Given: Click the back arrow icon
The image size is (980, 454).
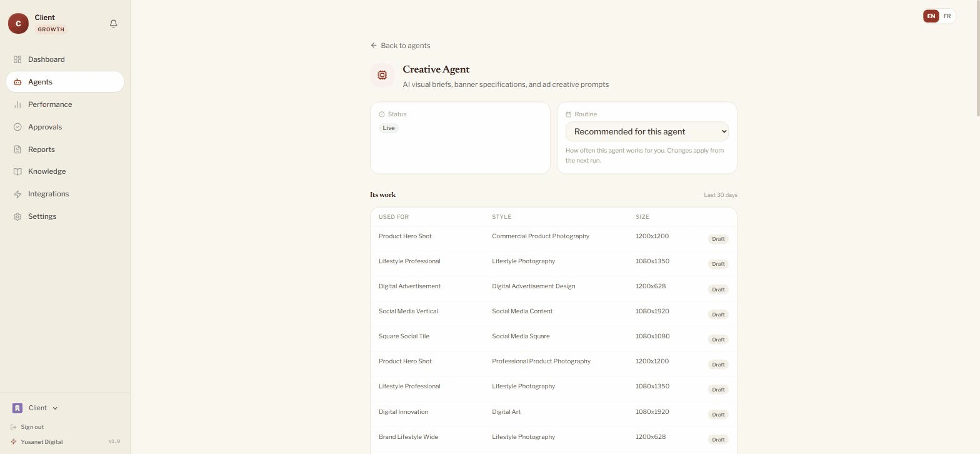Looking at the screenshot, I should (374, 46).
